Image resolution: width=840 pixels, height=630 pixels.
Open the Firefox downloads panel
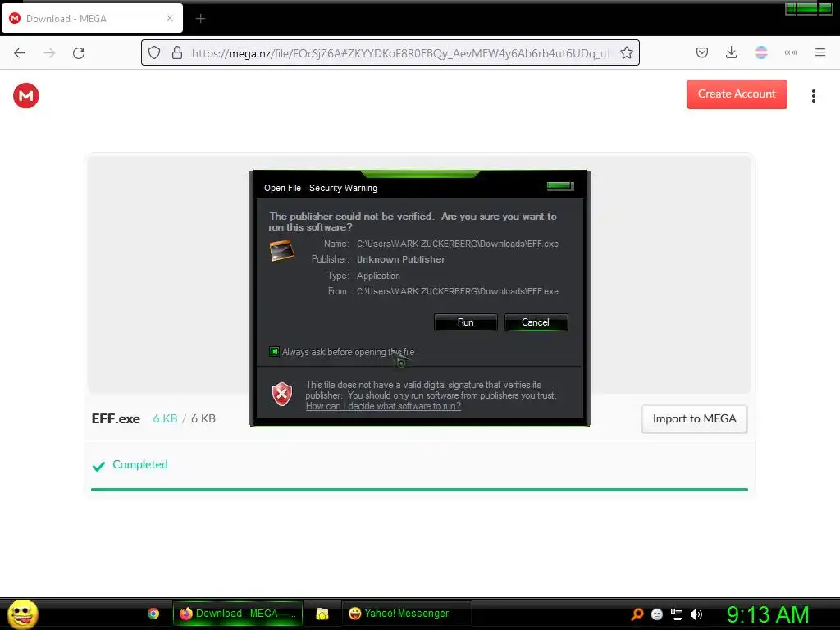click(731, 52)
